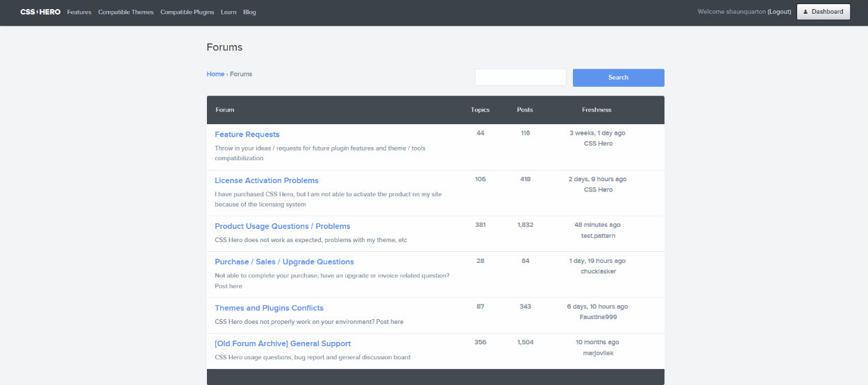This screenshot has height=385, width=868.
Task: Open the Dashboard button
Action: [823, 12]
